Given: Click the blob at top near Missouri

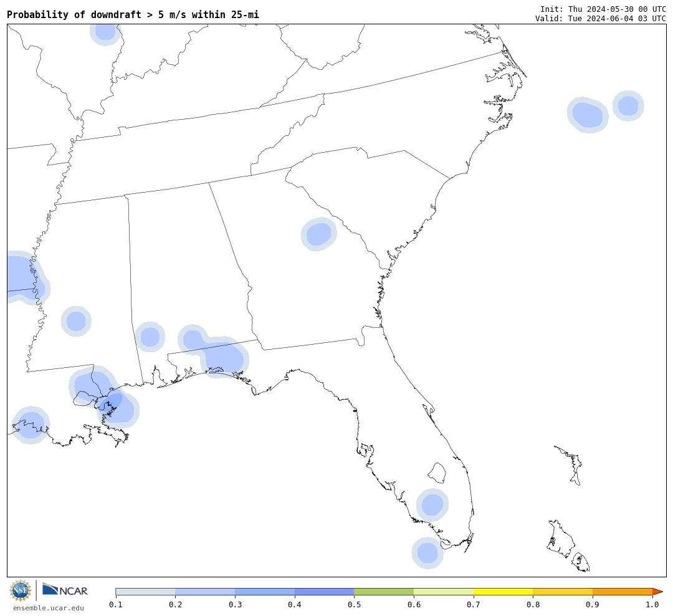Looking at the screenshot, I should coord(105,33).
